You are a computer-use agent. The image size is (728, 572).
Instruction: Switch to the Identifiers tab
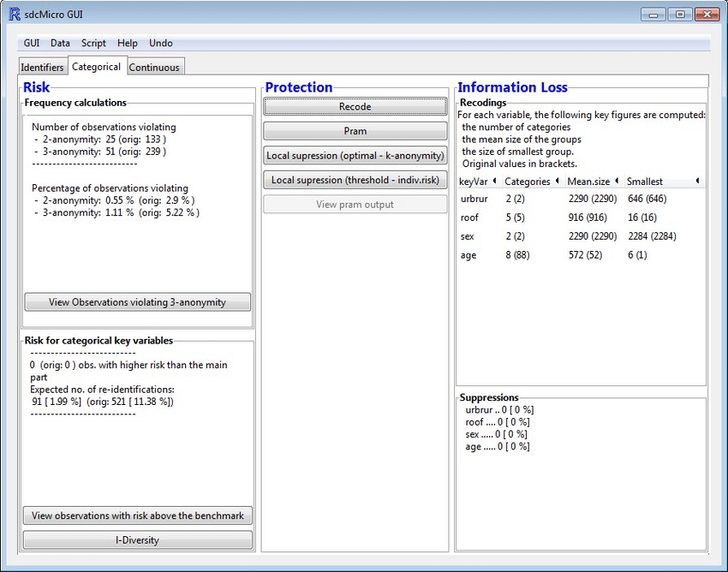click(42, 68)
